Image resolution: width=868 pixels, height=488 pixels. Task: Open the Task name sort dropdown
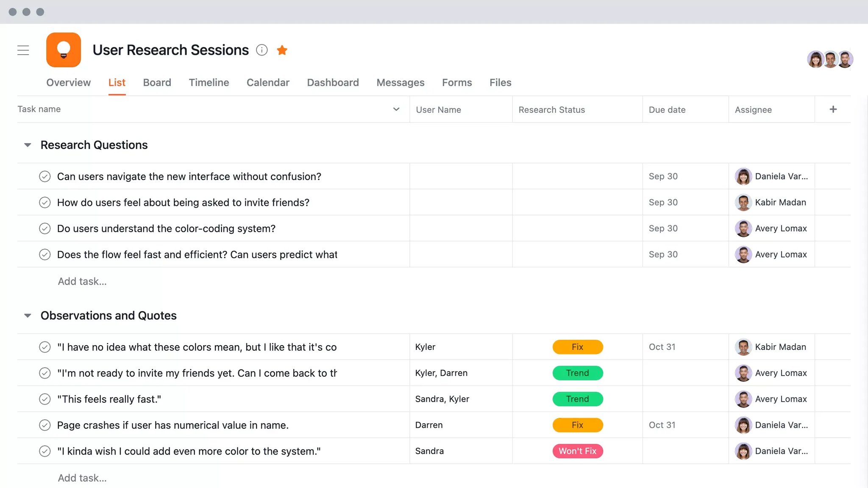pyautogui.click(x=396, y=109)
